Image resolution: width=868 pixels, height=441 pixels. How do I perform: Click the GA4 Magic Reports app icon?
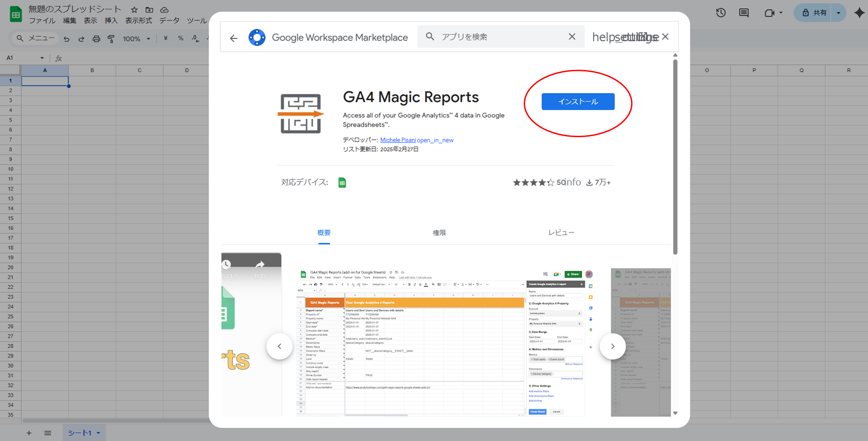click(301, 113)
